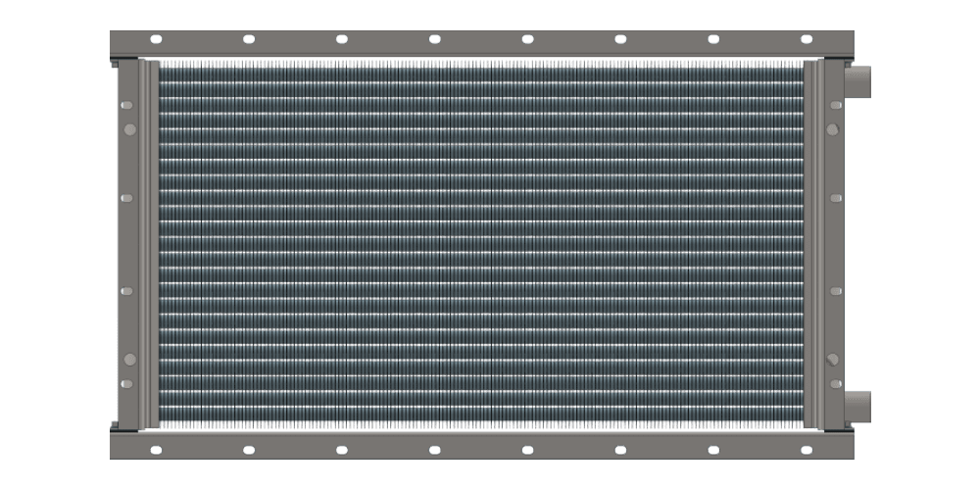Click the upper inlet pipe stub on right side
The width and height of the screenshot is (980, 490).
[857, 82]
